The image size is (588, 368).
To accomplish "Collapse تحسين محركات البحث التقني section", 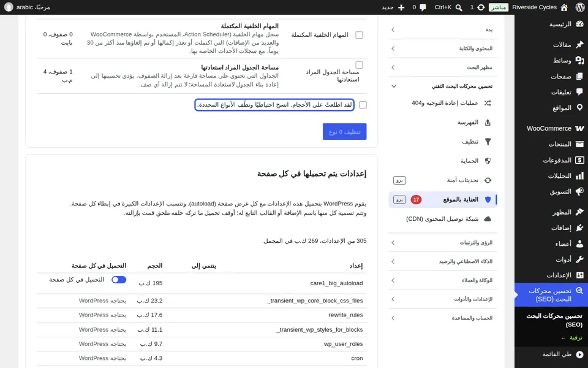I will pyautogui.click(x=443, y=86).
